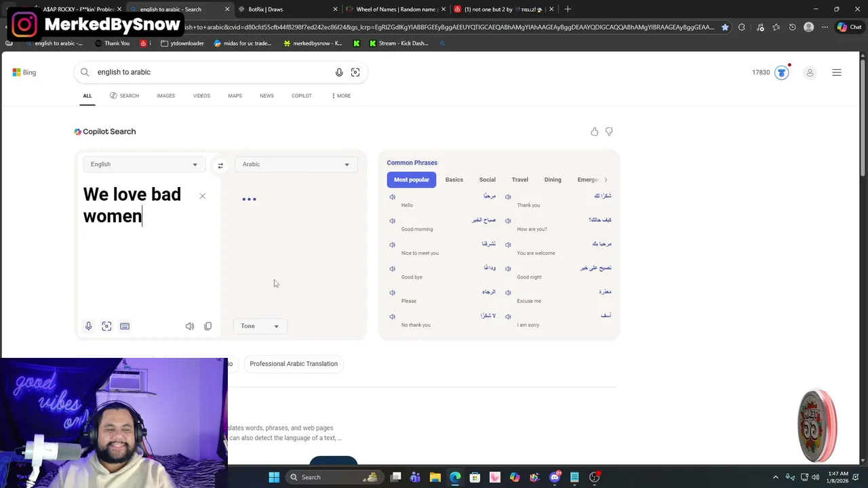Click the image translate scan icon
The height and width of the screenshot is (488, 868).
[106, 326]
